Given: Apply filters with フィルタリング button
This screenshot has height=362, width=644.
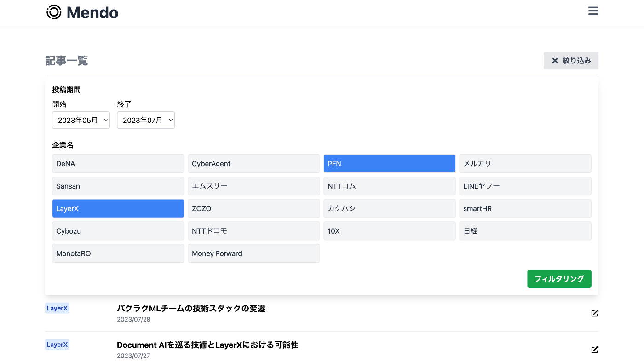Looking at the screenshot, I should 559,279.
